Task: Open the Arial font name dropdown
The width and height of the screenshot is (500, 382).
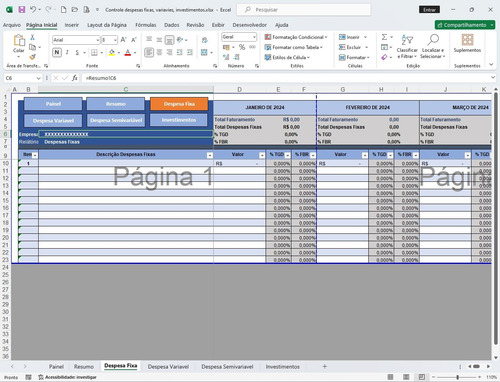Action: (x=98, y=40)
